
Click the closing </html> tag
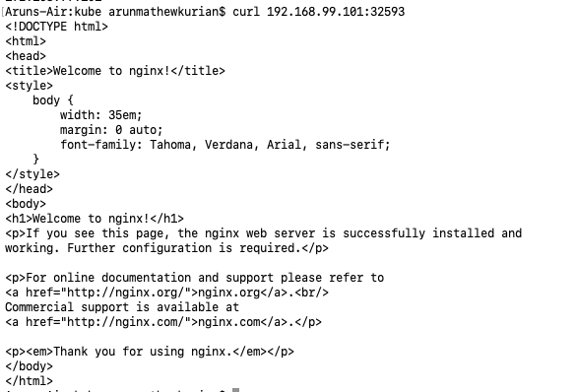pyautogui.click(x=29, y=380)
